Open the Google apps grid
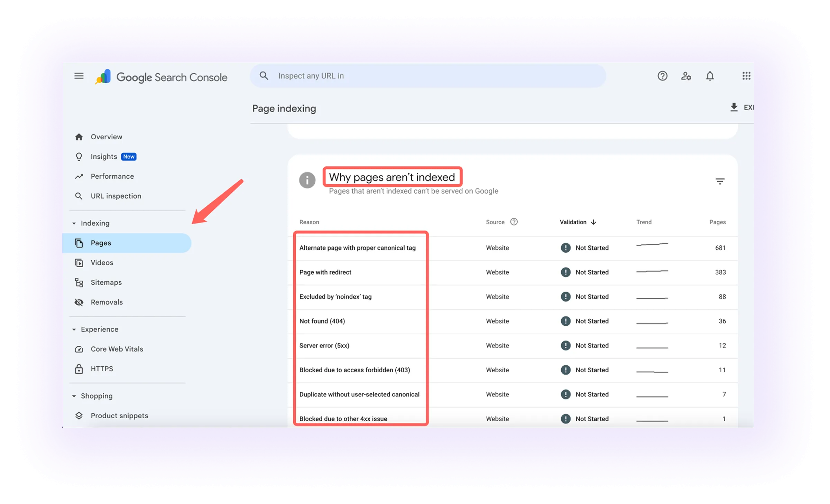830x504 pixels. [746, 76]
